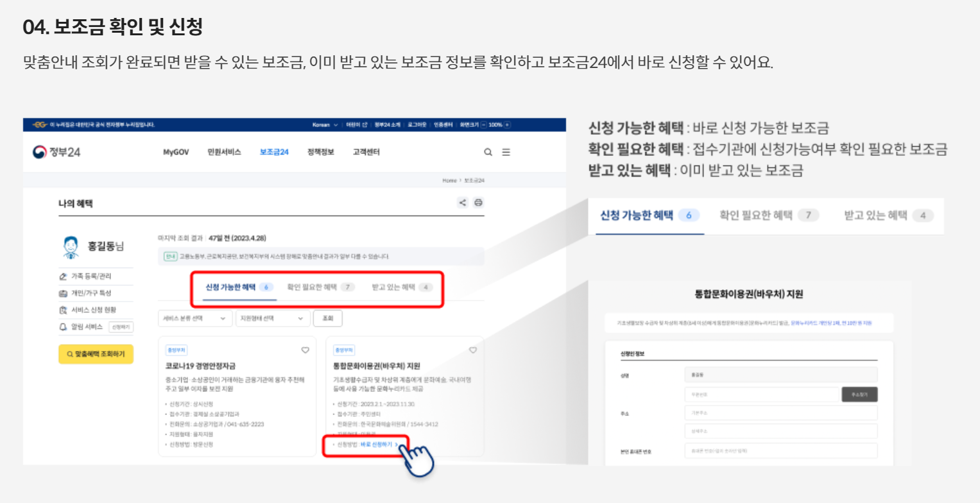The image size is (980, 503).
Task: Click the print icon beside 나의 혜택
Action: [x=478, y=203]
